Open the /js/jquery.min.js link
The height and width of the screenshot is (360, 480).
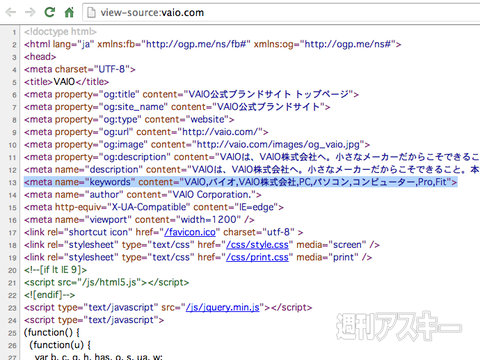click(x=222, y=307)
